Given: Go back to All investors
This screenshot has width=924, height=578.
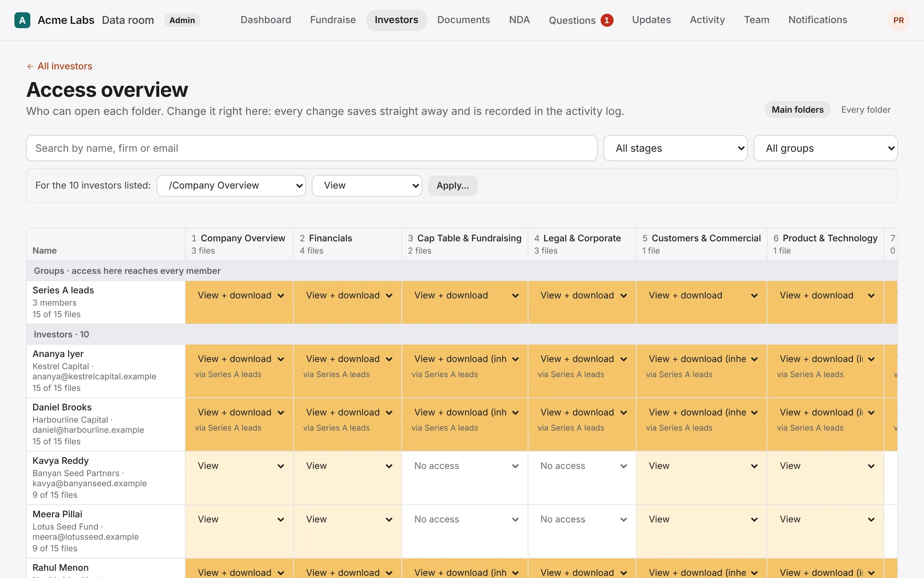Looking at the screenshot, I should click(60, 66).
